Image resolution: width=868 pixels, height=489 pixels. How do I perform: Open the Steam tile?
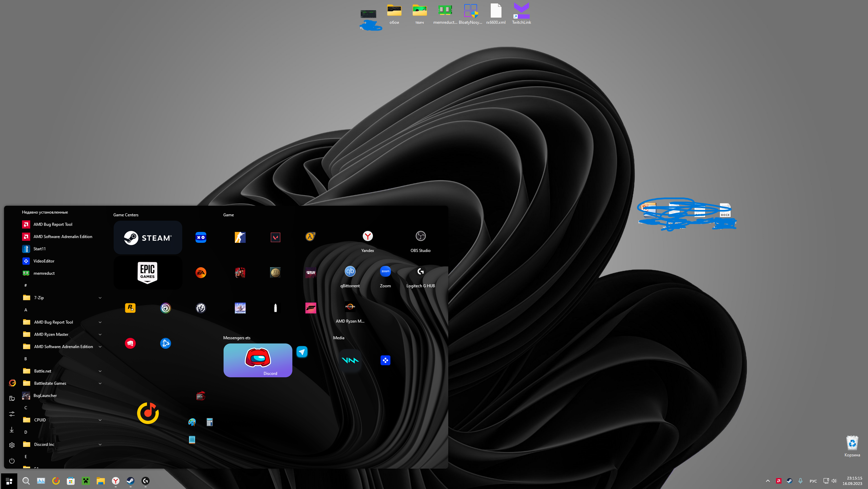148,238
